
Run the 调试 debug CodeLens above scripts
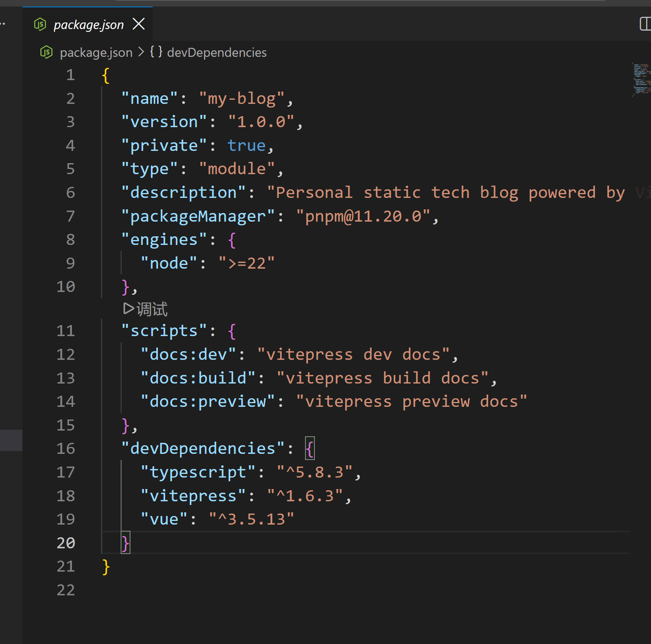(x=146, y=309)
